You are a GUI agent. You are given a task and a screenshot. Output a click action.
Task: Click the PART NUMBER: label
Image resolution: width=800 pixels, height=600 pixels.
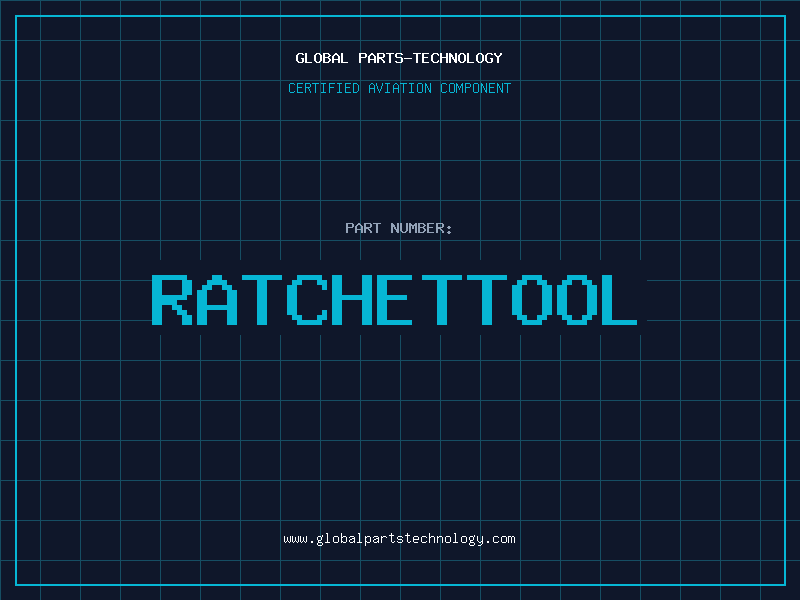point(399,228)
